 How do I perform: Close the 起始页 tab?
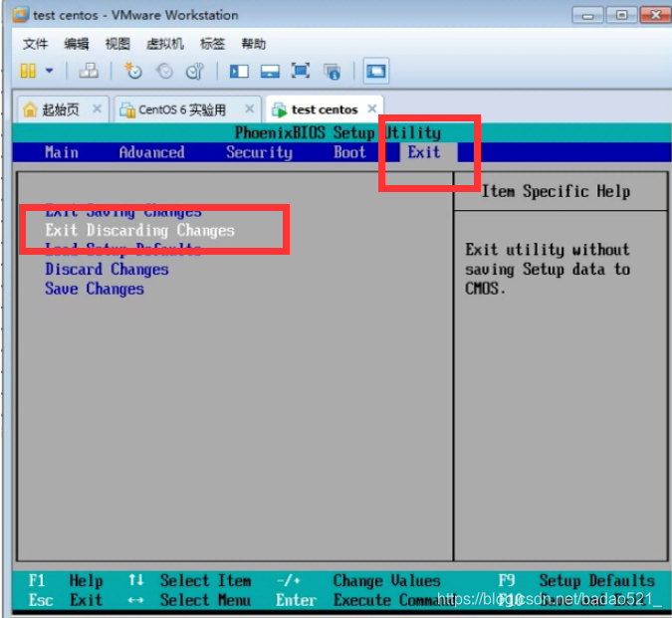98,108
